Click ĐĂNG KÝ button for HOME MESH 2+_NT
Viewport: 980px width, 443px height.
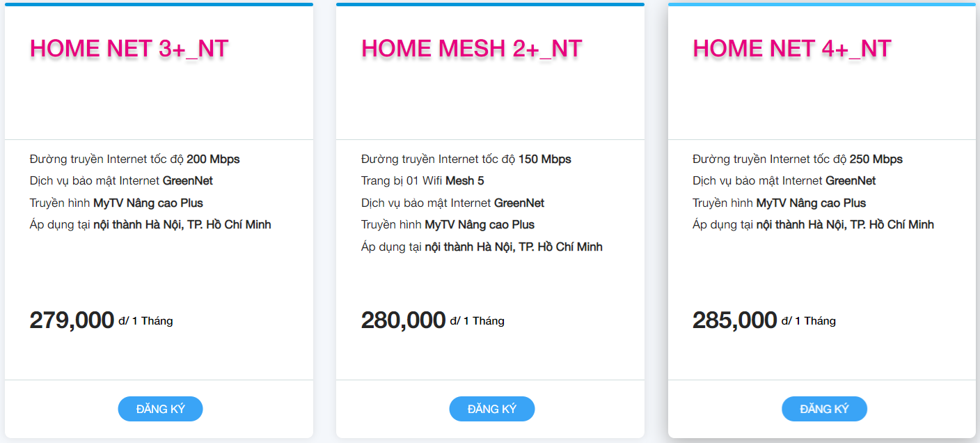click(491, 409)
